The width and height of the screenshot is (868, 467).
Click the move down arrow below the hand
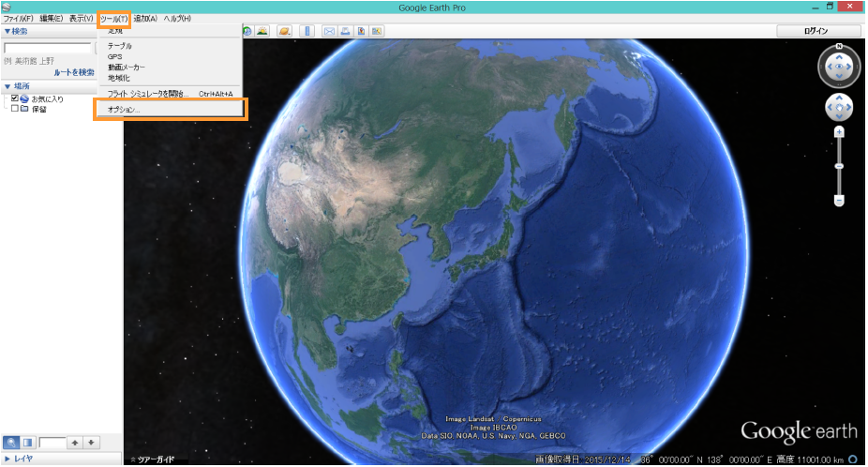coord(839,117)
